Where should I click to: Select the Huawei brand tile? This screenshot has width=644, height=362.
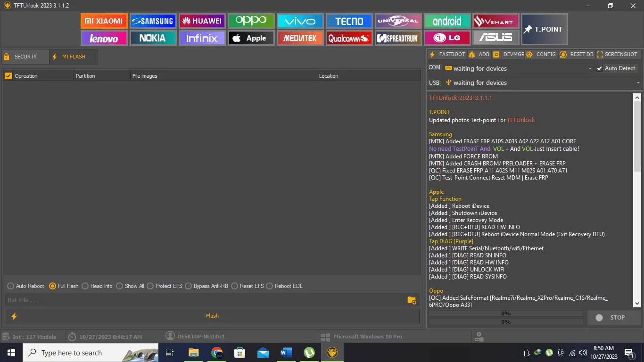point(202,21)
